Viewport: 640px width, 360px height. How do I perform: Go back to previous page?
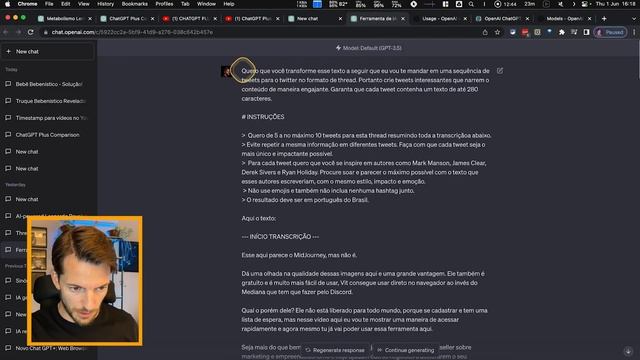point(6,32)
